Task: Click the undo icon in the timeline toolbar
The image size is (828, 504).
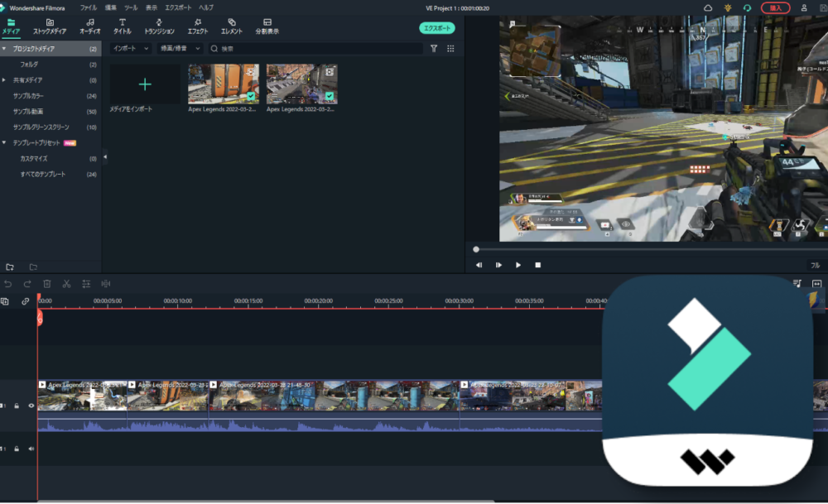Action: pyautogui.click(x=8, y=284)
